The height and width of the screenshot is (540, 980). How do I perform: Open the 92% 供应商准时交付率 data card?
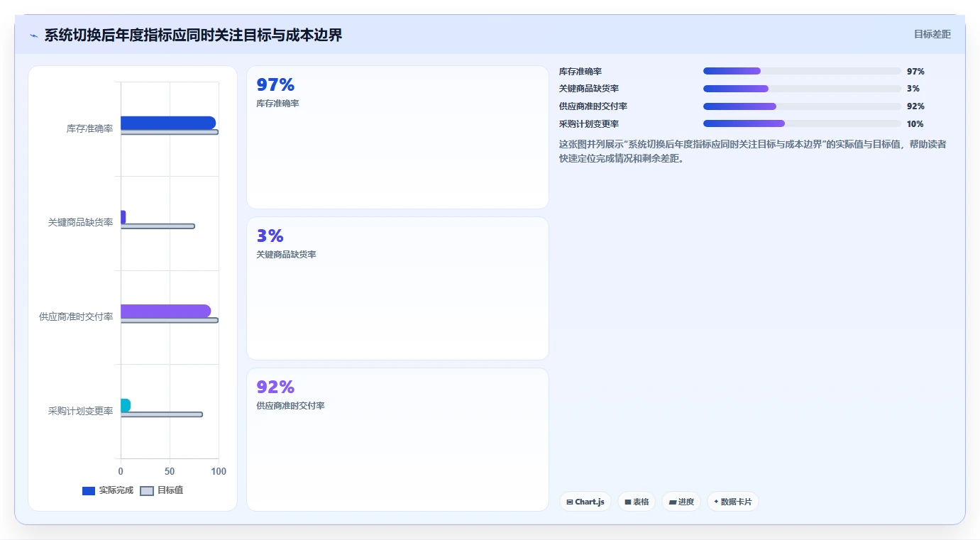click(x=397, y=440)
